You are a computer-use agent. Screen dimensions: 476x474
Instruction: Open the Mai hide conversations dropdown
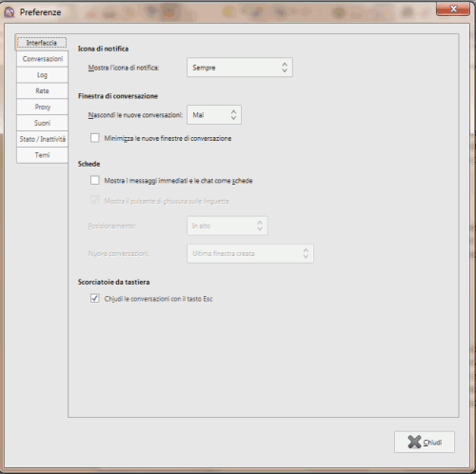214,114
